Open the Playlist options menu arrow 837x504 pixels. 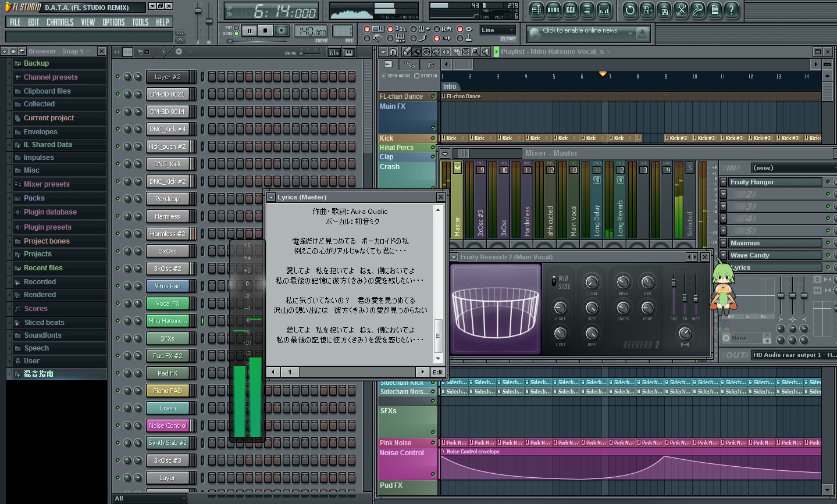(x=383, y=52)
